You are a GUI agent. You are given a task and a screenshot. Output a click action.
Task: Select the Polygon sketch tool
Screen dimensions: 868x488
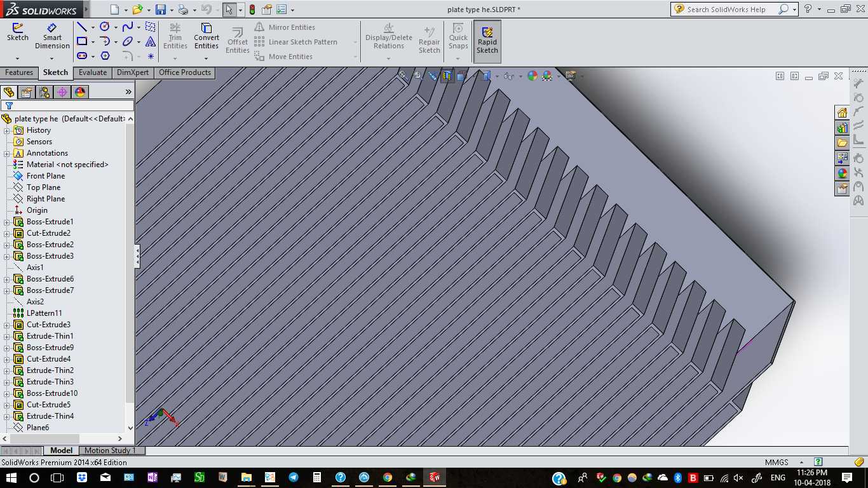point(105,56)
